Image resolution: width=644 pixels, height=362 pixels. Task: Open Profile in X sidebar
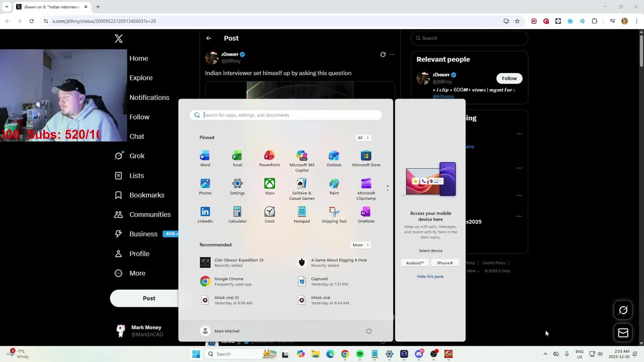(132, 254)
